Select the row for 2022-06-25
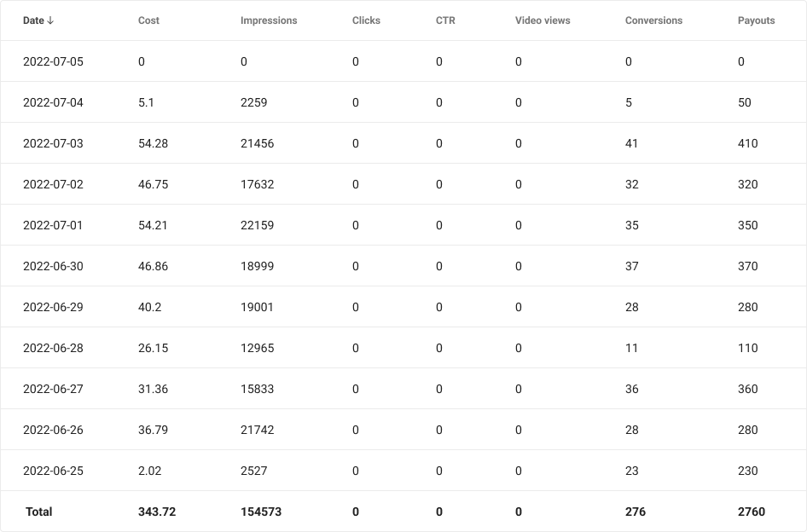Screen dimensions: 807x532 click(x=53, y=471)
